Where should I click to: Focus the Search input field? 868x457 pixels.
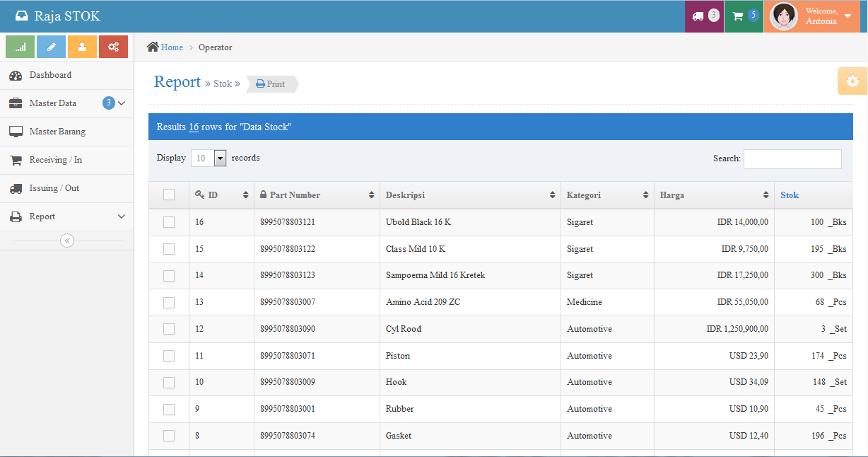[x=792, y=159]
